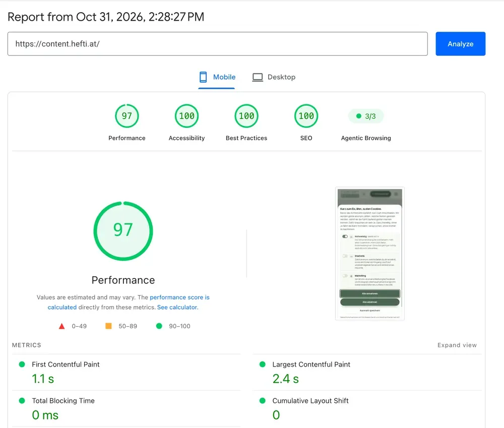Open the Agentic Browsing 3/3 badge

pyautogui.click(x=366, y=116)
